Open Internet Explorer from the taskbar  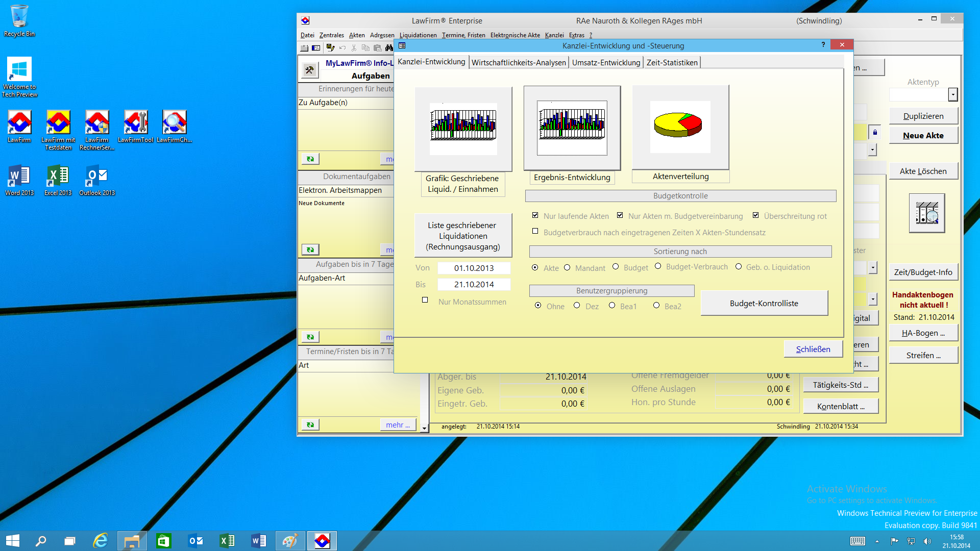[101, 540]
